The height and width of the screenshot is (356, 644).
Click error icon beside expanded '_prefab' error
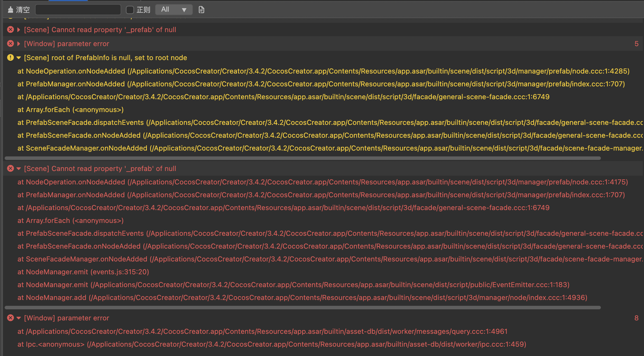point(10,169)
